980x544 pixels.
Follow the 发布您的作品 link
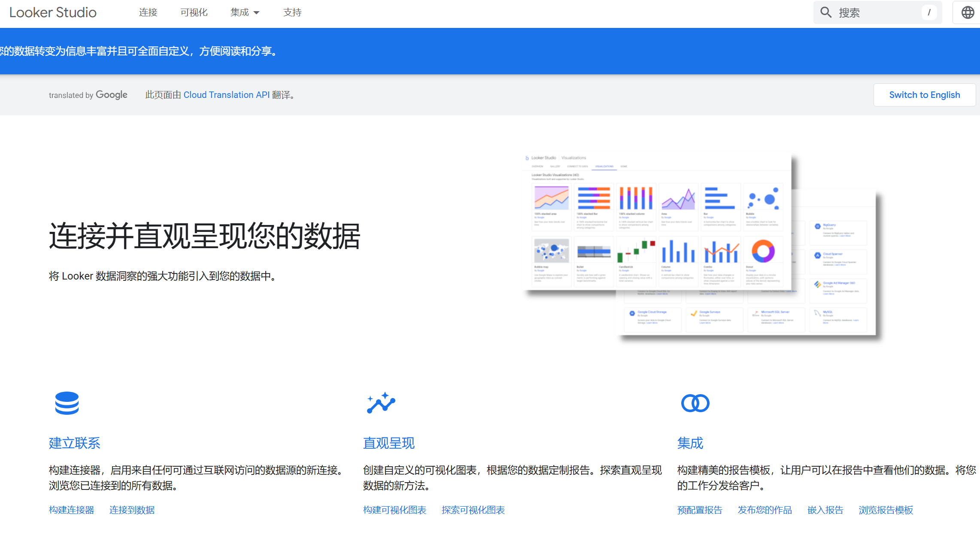coord(765,510)
